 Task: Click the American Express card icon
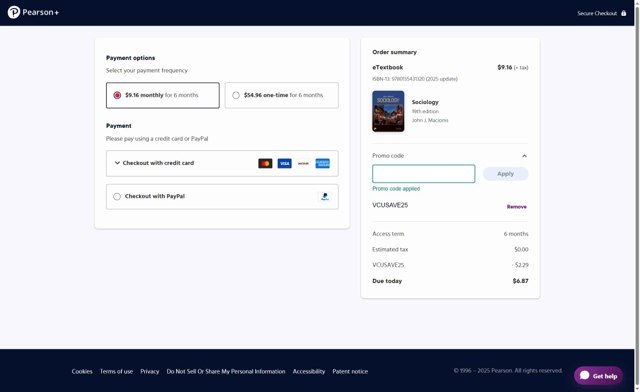pyautogui.click(x=322, y=163)
